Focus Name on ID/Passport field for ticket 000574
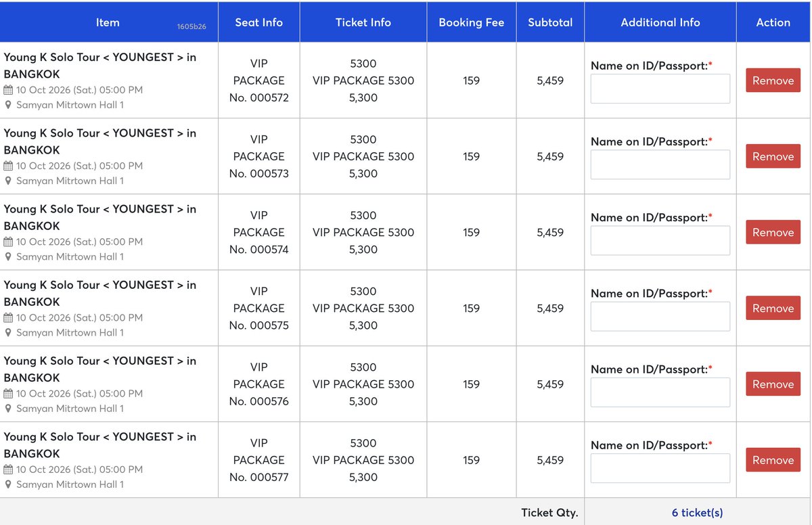This screenshot has width=812, height=525. [x=660, y=240]
